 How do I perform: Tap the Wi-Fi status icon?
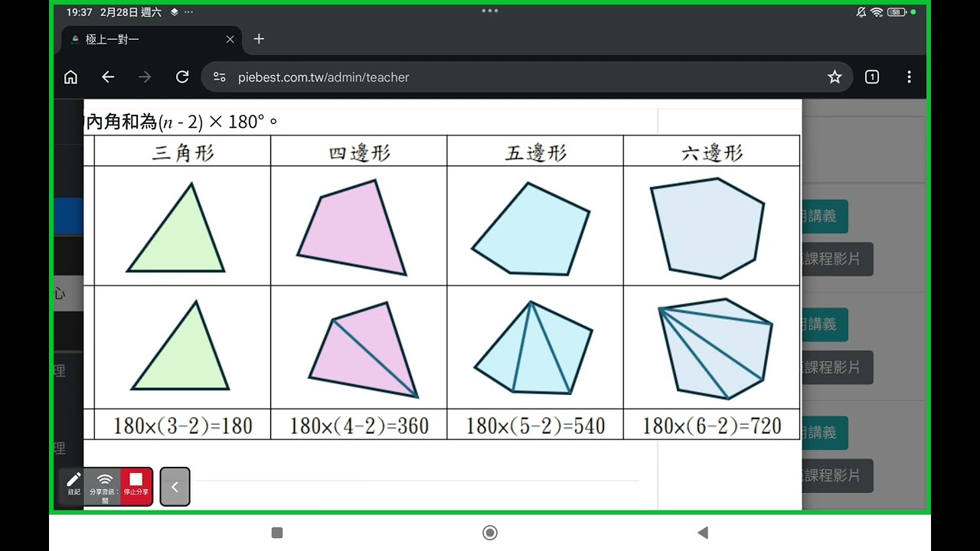point(877,12)
